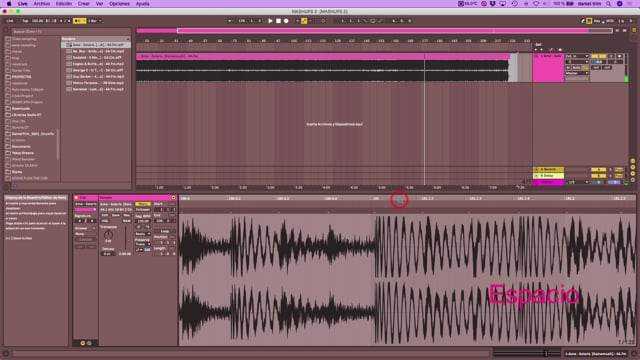Image resolution: width=640 pixels, height=360 pixels.
Task: Toggle the arrangement loop switch
Action: [373, 21]
